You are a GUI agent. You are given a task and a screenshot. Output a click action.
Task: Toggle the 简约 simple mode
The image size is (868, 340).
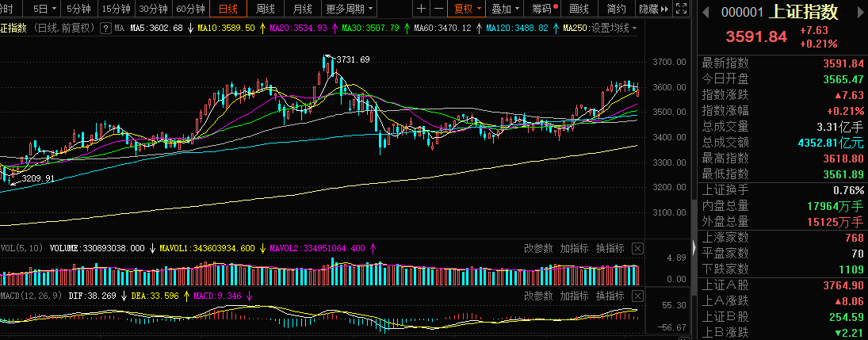click(616, 10)
